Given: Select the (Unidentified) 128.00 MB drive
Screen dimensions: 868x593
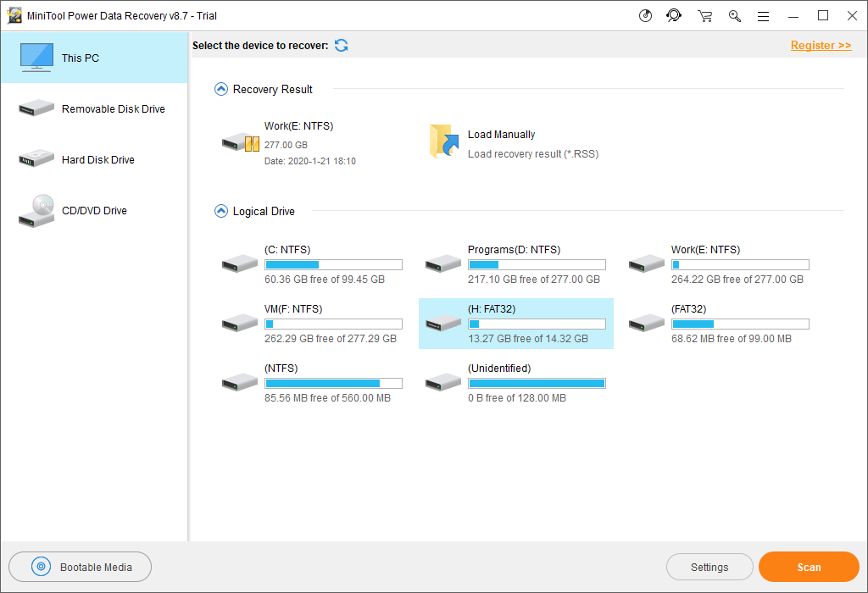Looking at the screenshot, I should (516, 383).
